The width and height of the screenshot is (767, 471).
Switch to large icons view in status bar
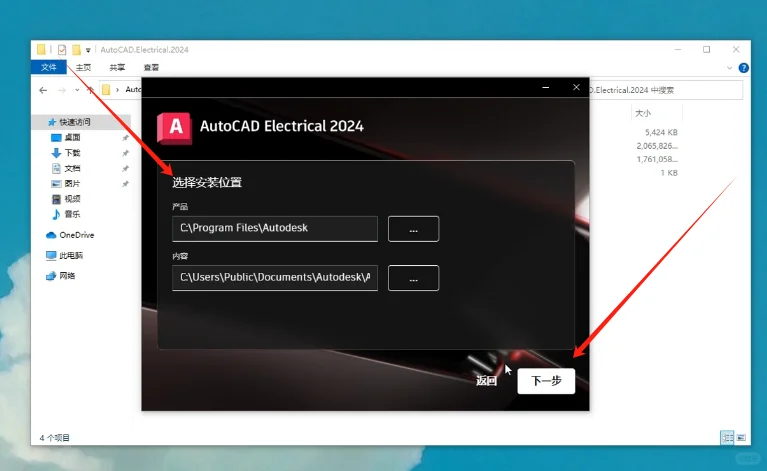(x=741, y=437)
